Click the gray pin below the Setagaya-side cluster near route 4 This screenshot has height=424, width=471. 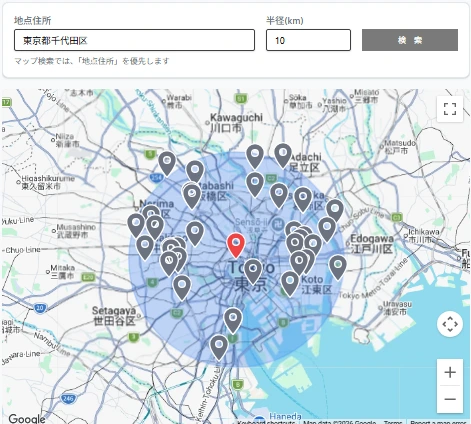click(x=182, y=288)
